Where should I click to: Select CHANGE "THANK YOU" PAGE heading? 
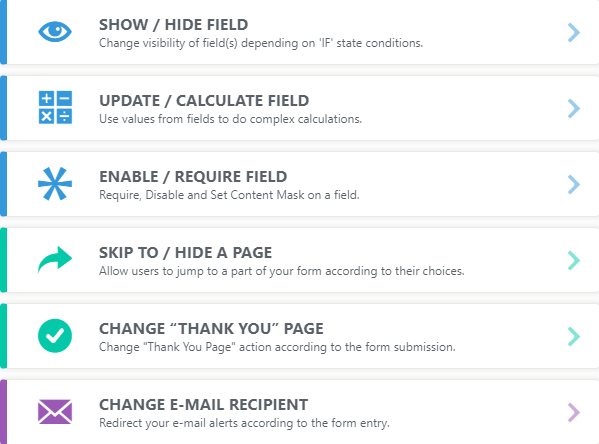[x=211, y=329]
